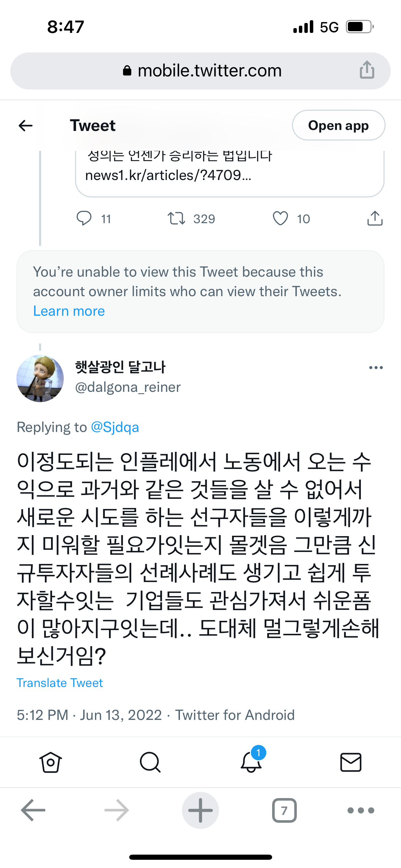Check notifications via the bell icon
The image size is (401, 868).
251,763
